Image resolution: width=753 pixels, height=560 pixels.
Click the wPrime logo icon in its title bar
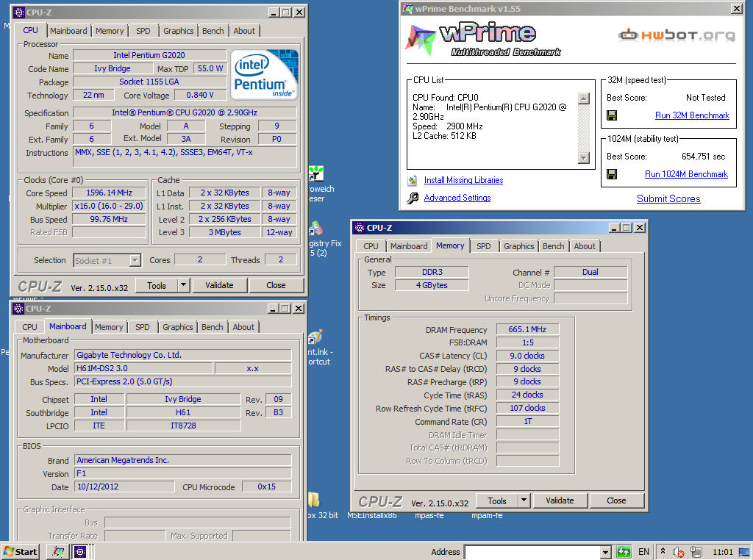pos(407,8)
